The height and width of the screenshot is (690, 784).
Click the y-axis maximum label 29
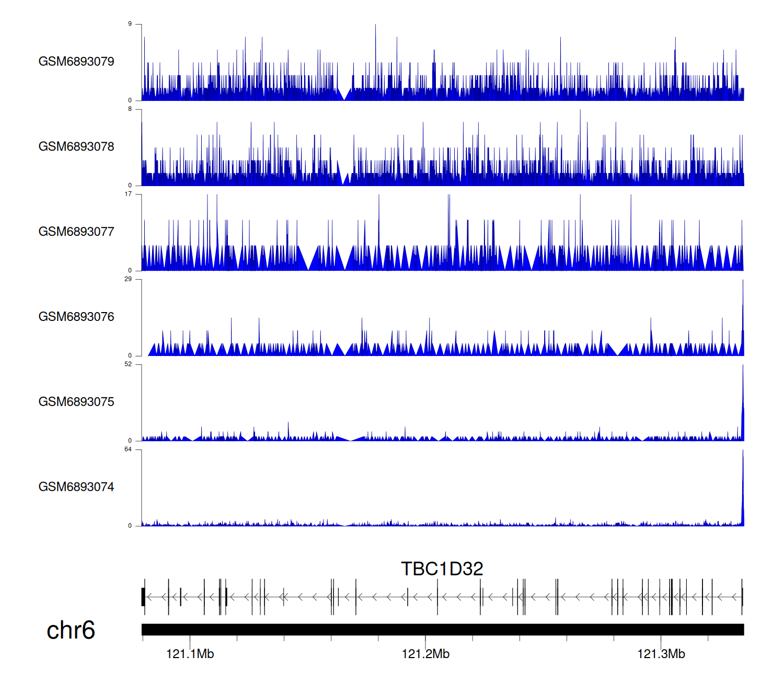click(x=128, y=279)
